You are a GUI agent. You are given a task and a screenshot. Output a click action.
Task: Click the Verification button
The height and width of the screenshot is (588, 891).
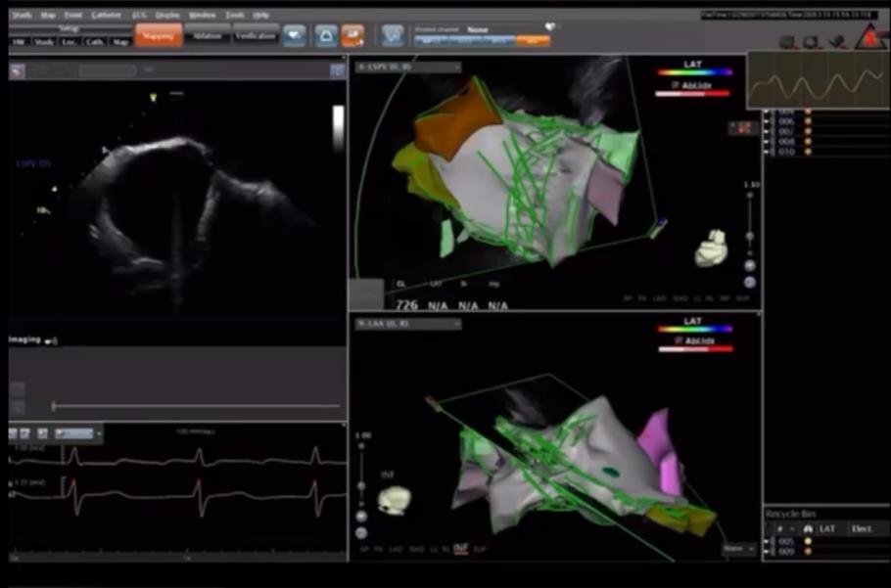pyautogui.click(x=257, y=36)
